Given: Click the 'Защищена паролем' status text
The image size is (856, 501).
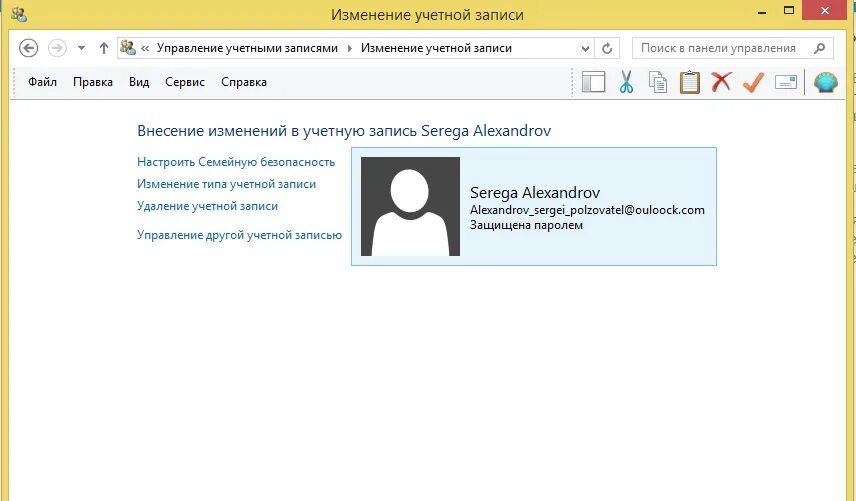Looking at the screenshot, I should click(x=526, y=225).
